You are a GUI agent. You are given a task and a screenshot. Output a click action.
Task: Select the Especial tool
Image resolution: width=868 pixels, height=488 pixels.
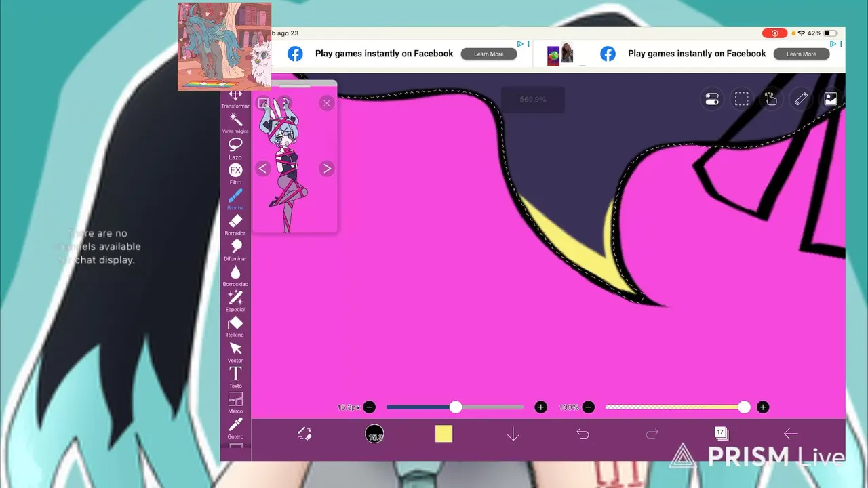(x=235, y=301)
